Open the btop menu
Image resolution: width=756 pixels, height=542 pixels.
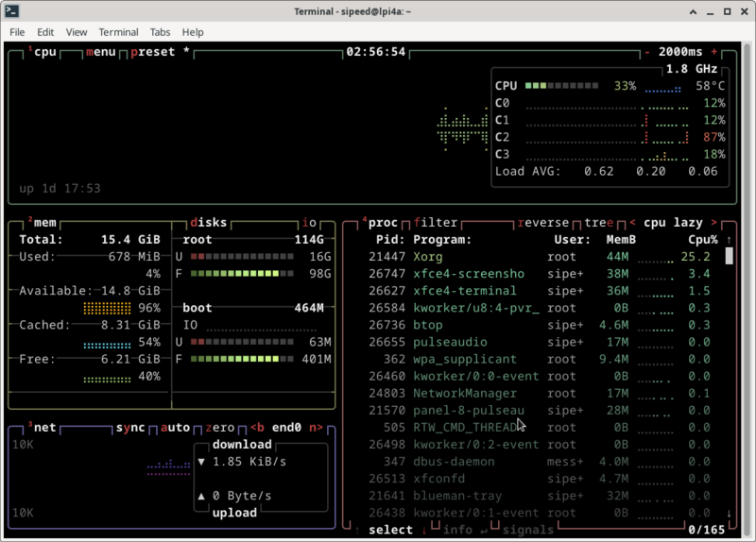101,52
